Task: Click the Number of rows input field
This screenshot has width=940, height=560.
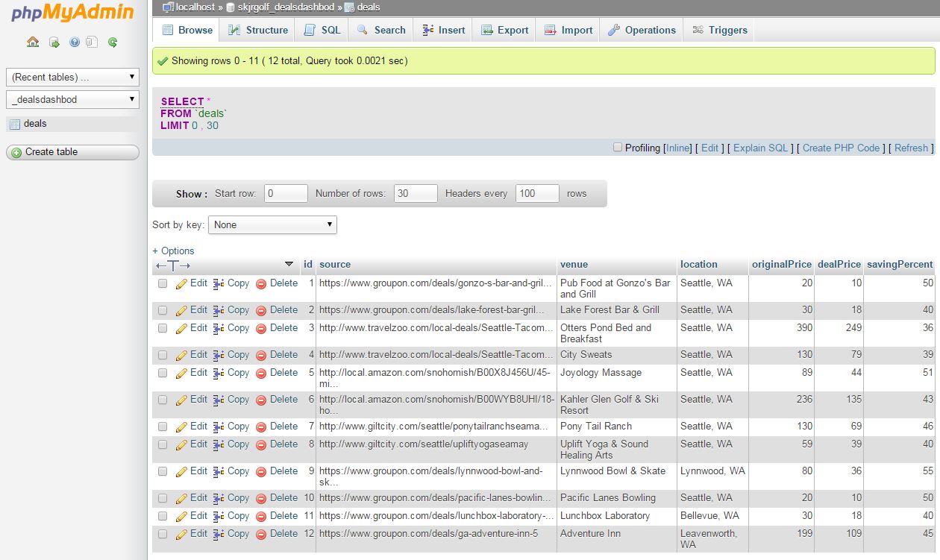Action: coord(416,193)
